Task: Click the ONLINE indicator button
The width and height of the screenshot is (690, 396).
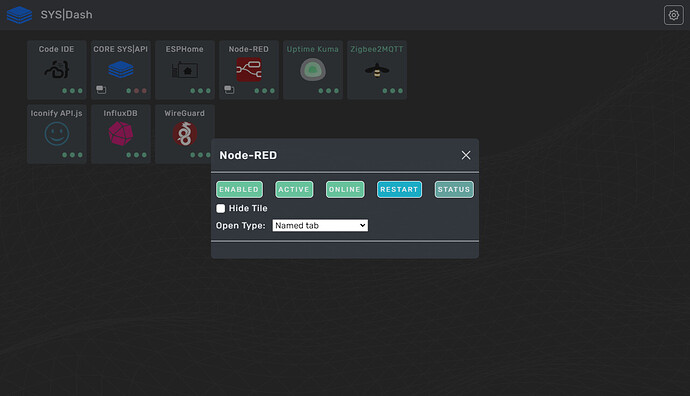Action: pyautogui.click(x=345, y=190)
